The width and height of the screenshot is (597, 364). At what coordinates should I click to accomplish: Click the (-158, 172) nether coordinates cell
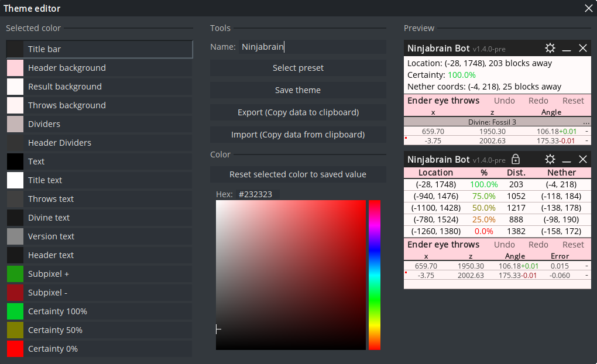(x=561, y=232)
